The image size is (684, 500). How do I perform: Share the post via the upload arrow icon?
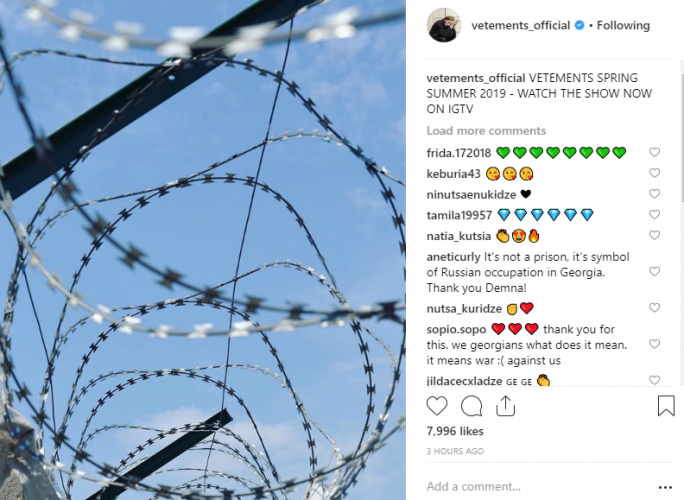click(506, 405)
